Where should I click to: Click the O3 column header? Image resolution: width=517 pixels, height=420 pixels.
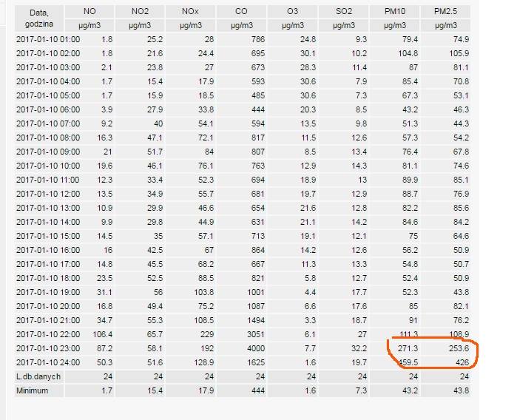[x=292, y=12]
